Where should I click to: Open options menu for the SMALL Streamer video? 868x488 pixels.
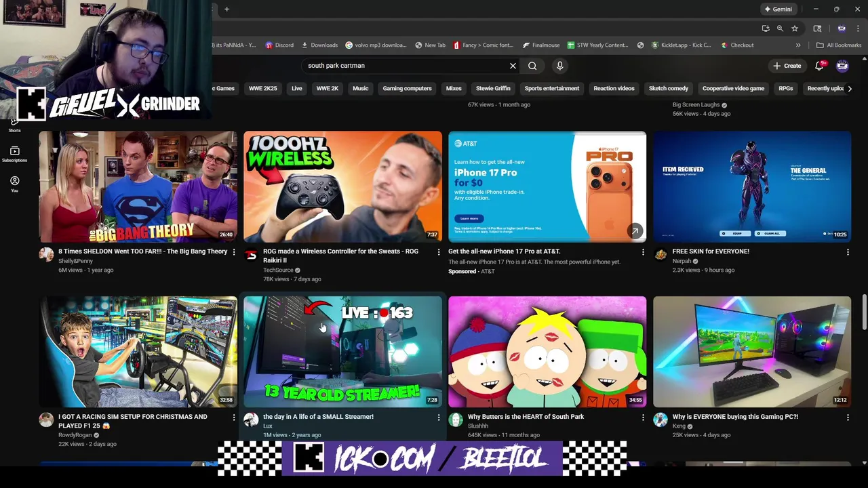click(x=439, y=418)
